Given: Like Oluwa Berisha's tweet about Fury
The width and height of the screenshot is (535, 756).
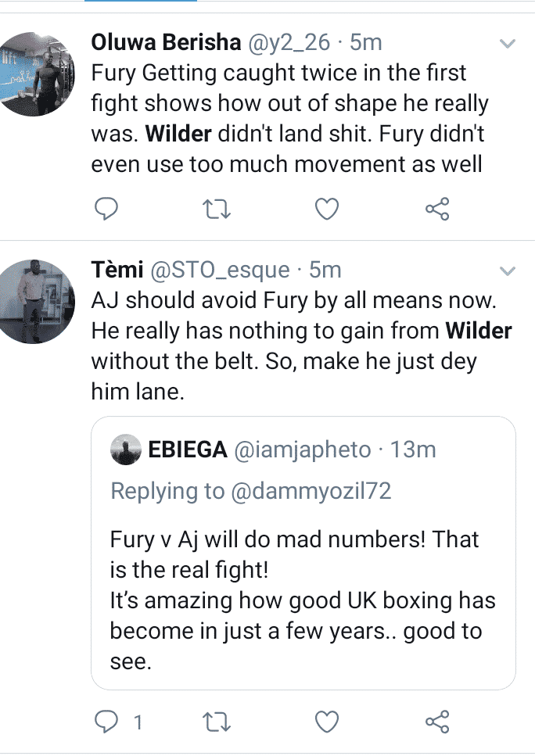Looking at the screenshot, I should [325, 209].
